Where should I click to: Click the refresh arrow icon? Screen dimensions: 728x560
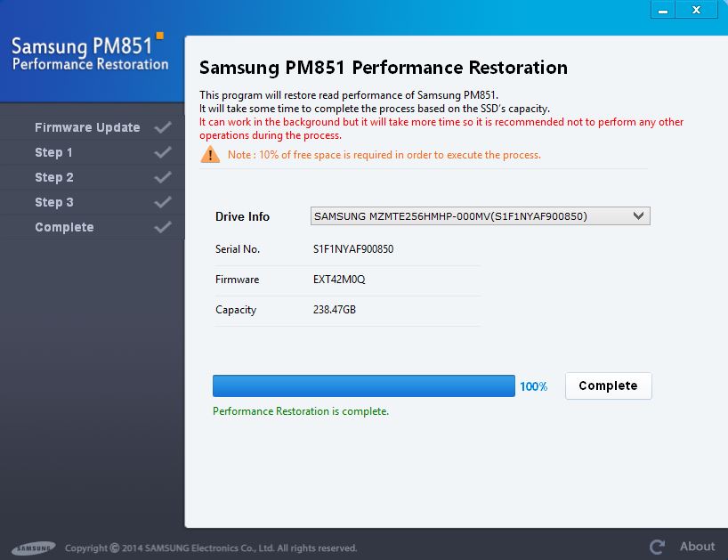click(x=657, y=547)
